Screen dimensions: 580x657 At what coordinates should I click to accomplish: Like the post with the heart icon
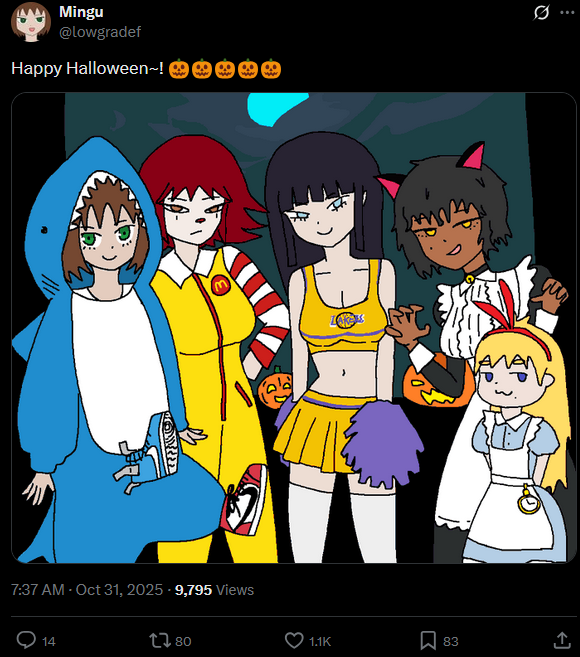(294, 640)
